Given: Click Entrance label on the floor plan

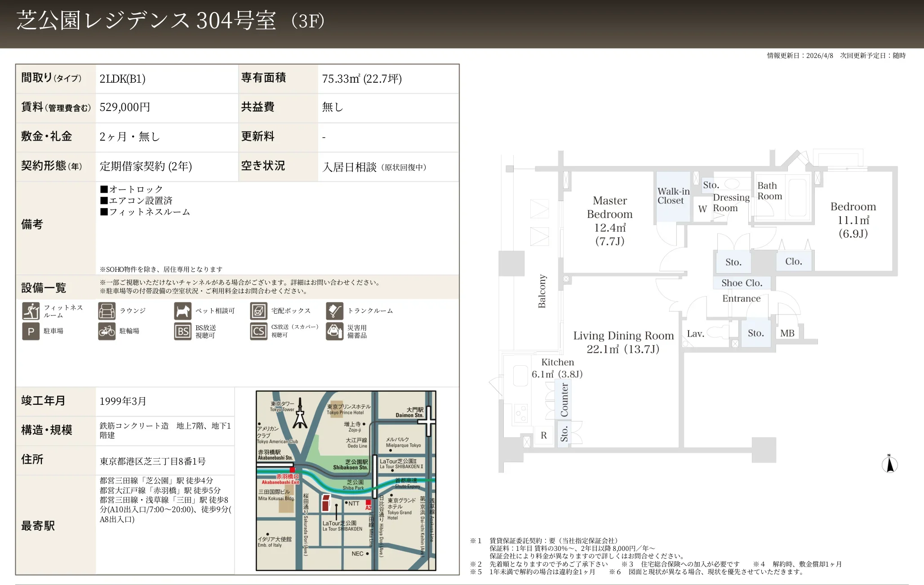Looking at the screenshot, I should pos(742,298).
